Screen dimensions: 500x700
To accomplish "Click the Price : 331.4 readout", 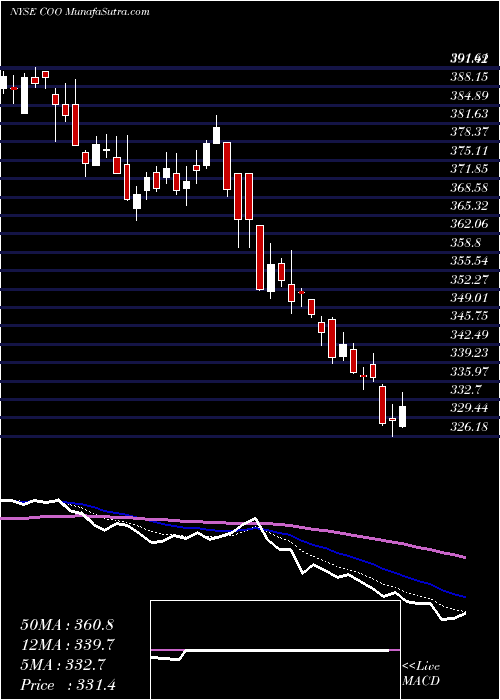I will tap(67, 685).
